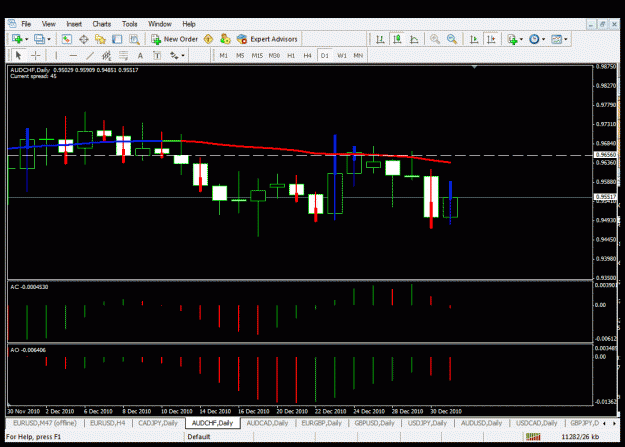Open the Tools menu
This screenshot has height=447, width=625.
(130, 24)
